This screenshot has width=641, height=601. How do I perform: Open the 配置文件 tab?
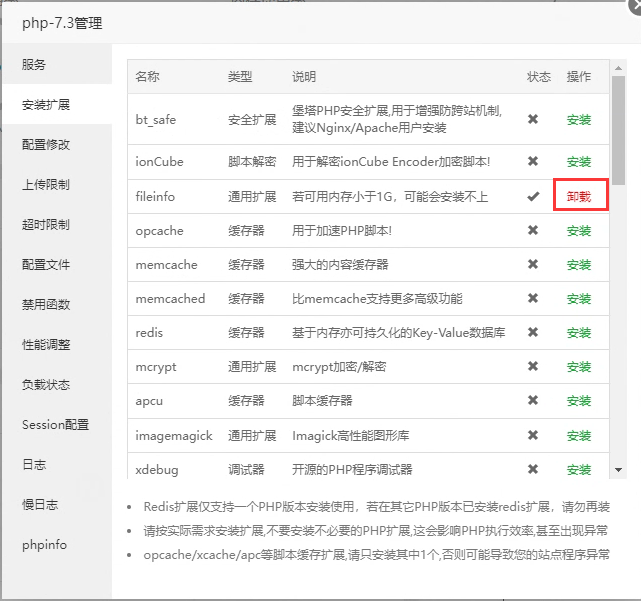(x=46, y=265)
